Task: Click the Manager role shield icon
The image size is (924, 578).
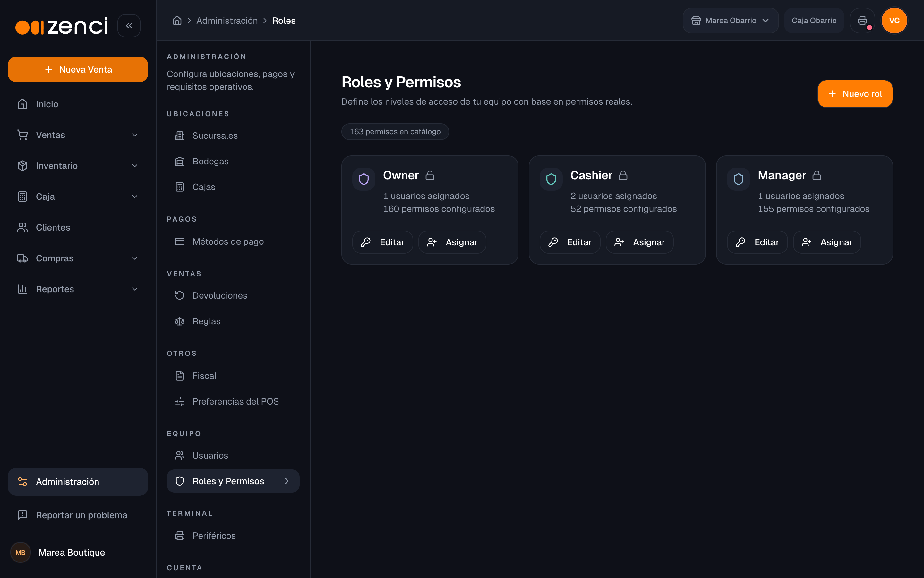Action: (x=739, y=179)
